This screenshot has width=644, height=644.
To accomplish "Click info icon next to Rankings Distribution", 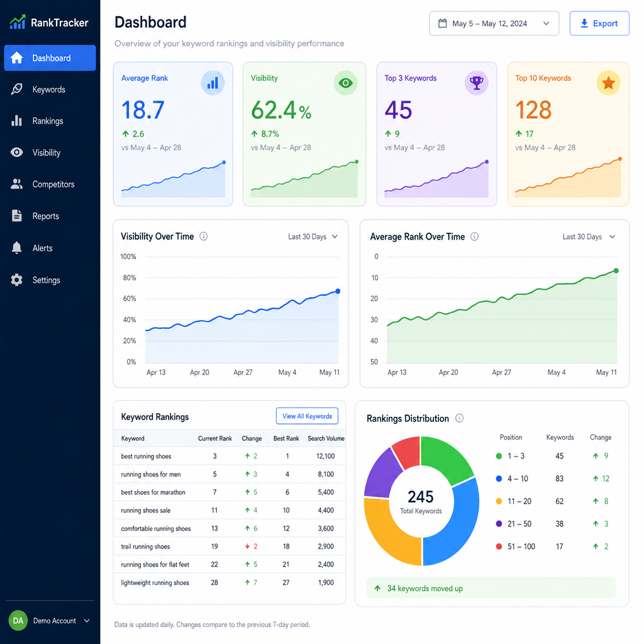I will point(460,418).
